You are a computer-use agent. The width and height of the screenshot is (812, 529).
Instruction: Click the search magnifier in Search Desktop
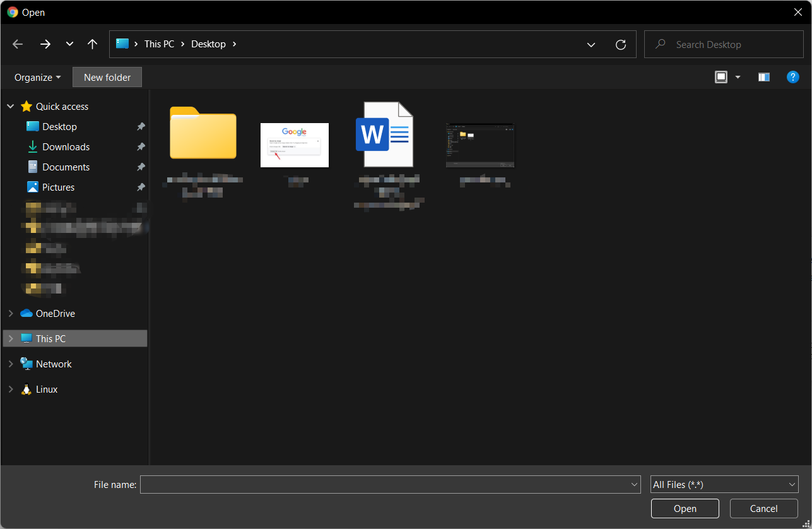pos(659,44)
